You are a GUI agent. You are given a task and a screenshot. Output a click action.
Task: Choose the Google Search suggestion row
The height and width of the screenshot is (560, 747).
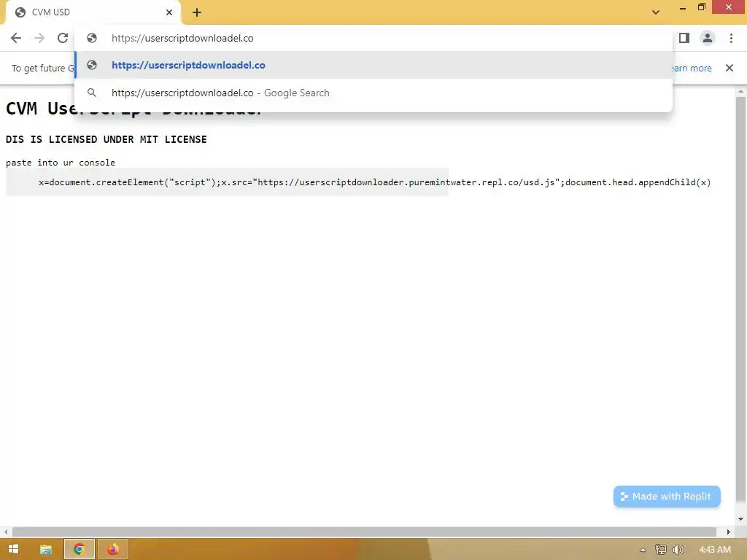(x=373, y=93)
